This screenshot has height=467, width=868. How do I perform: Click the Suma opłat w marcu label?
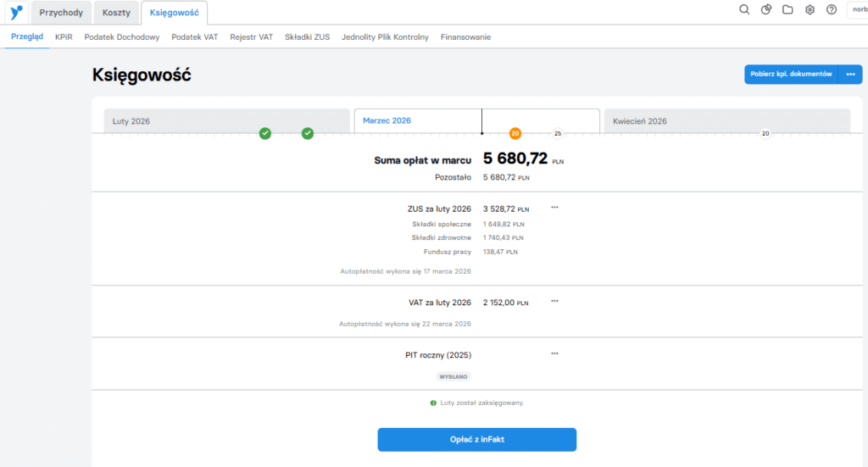423,160
